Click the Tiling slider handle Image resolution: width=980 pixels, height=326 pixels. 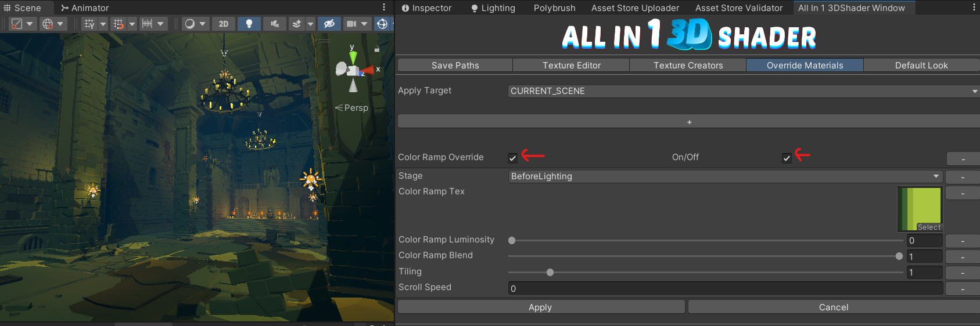pyautogui.click(x=550, y=272)
